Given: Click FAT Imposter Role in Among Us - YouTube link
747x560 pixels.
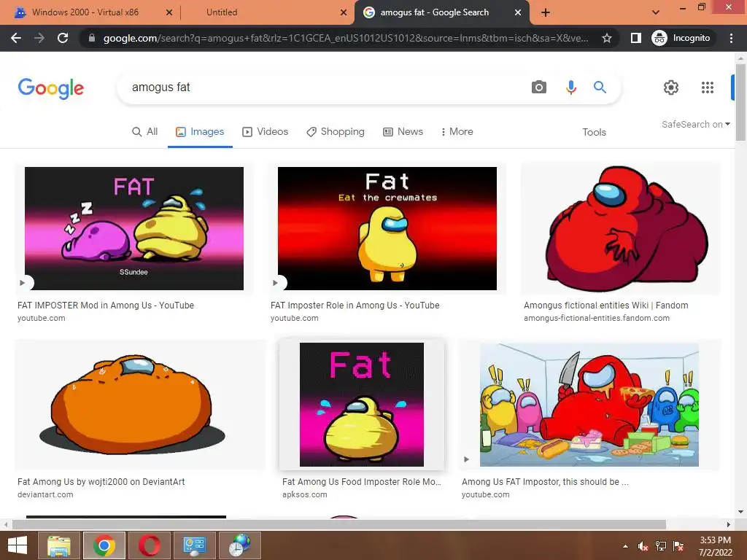Looking at the screenshot, I should click(355, 306).
